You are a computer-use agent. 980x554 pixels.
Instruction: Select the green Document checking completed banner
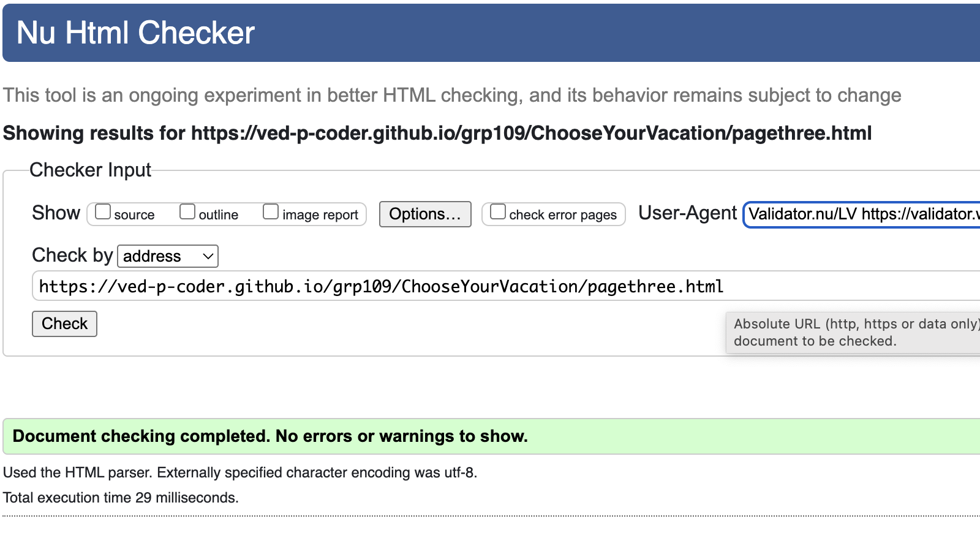[491, 436]
